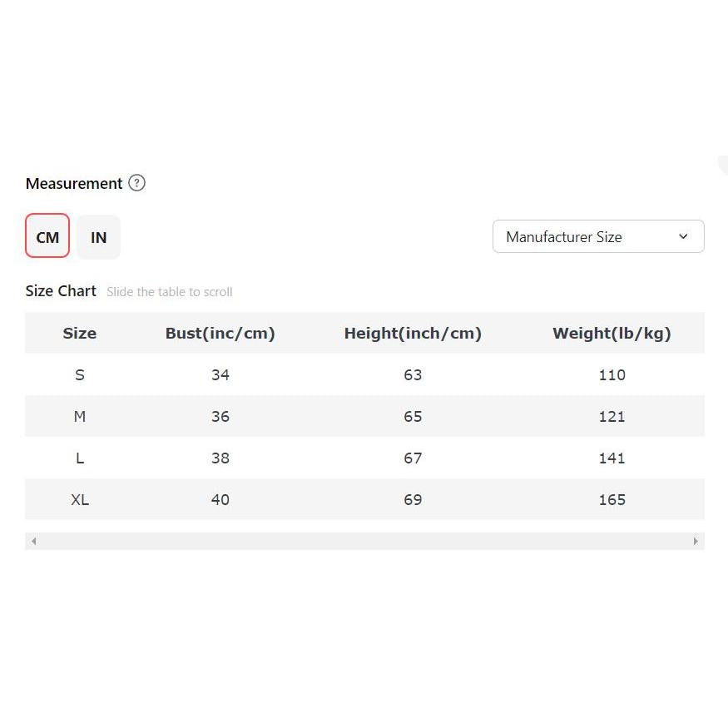
Task: Click the Size Chart heading
Action: 61,291
